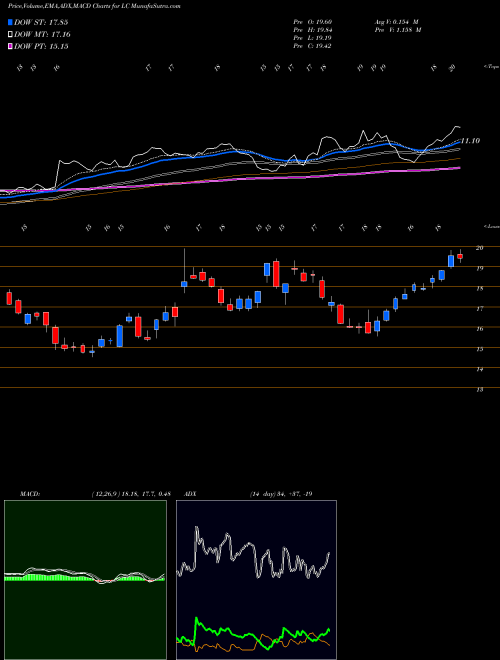Click the white DOW MT legend swatch

(x=10, y=35)
